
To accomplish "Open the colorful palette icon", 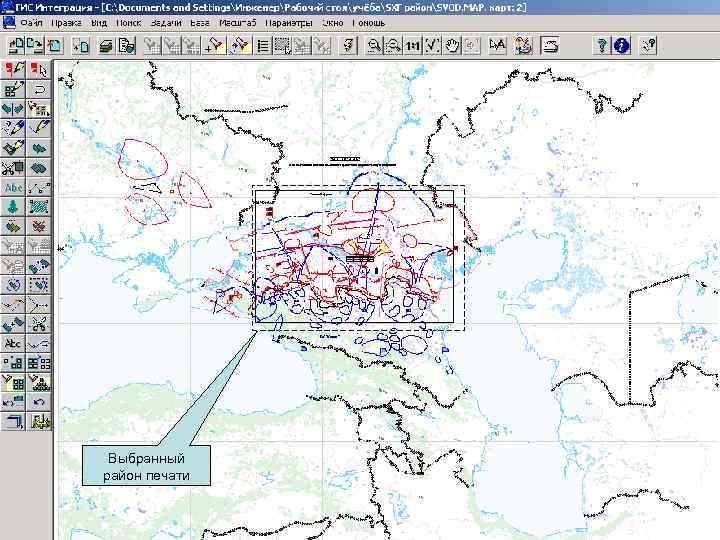I will (523, 45).
